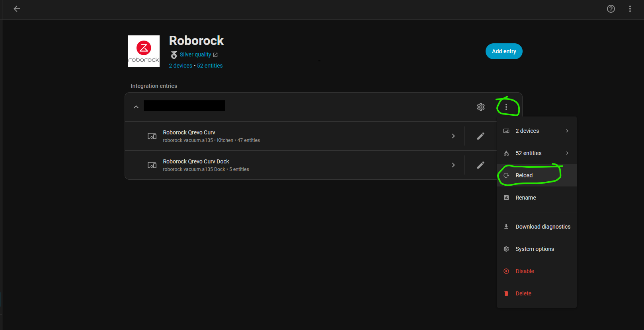This screenshot has height=330, width=644.
Task: Open the entry configure gear icon
Action: click(481, 107)
